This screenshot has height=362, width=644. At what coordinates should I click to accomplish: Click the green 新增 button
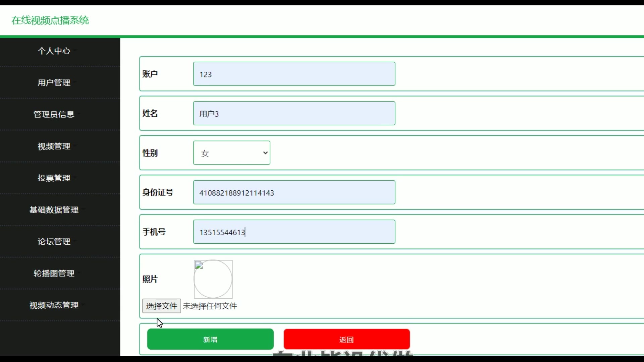210,340
